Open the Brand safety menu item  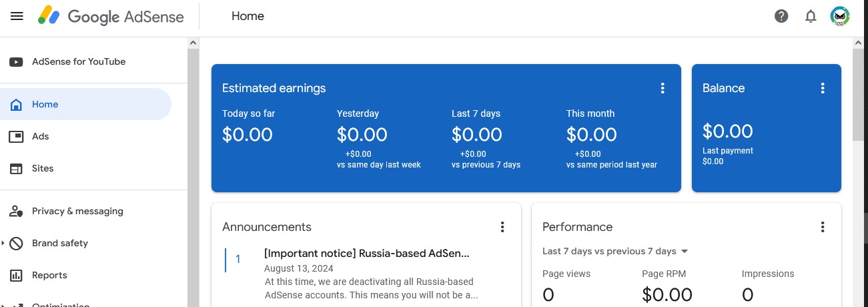pyautogui.click(x=60, y=244)
